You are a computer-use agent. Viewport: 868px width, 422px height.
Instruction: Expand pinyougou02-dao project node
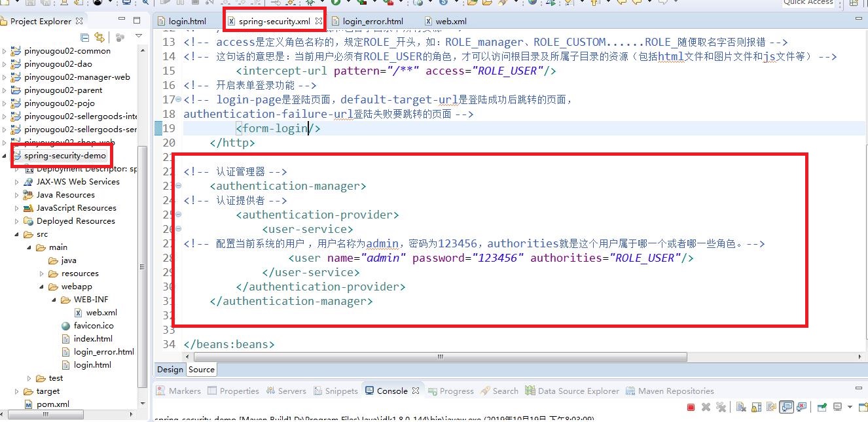tap(5, 64)
